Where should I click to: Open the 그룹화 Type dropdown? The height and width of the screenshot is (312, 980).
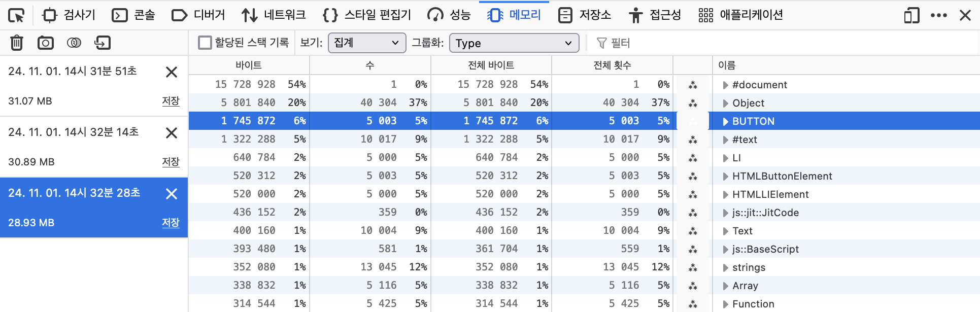pyautogui.click(x=514, y=43)
